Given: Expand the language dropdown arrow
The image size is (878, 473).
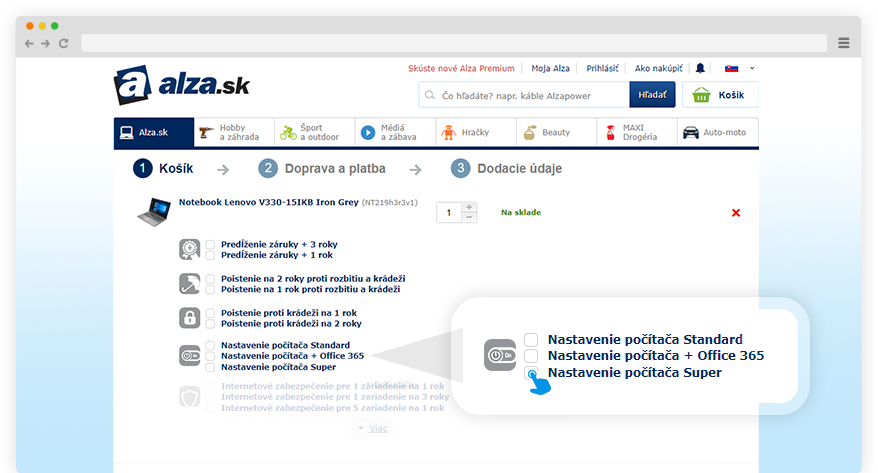Looking at the screenshot, I should [752, 68].
